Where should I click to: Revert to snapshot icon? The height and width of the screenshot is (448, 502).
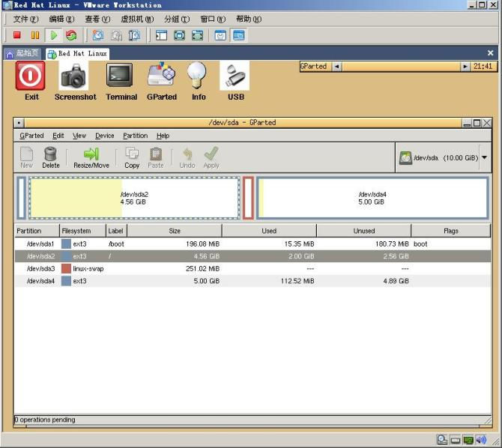coord(116,35)
